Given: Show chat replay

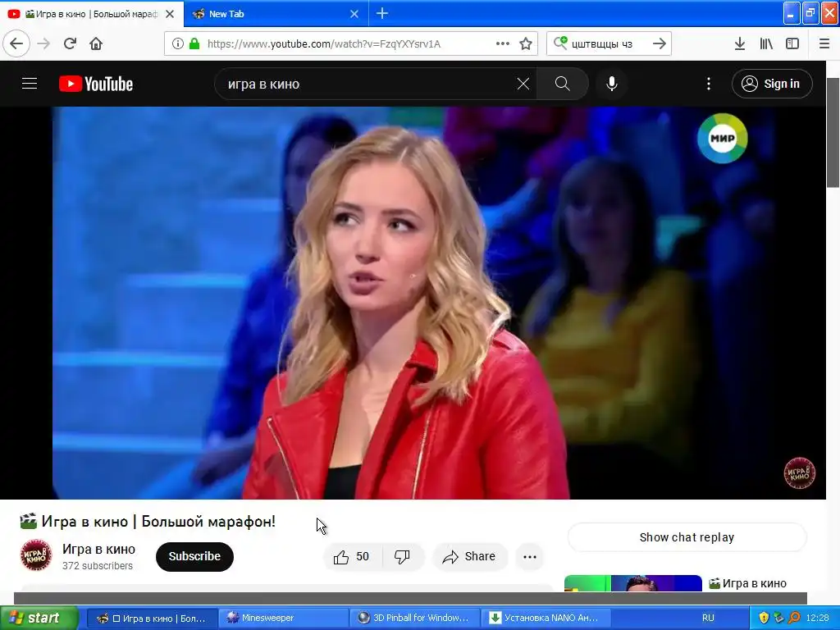Looking at the screenshot, I should [687, 537].
